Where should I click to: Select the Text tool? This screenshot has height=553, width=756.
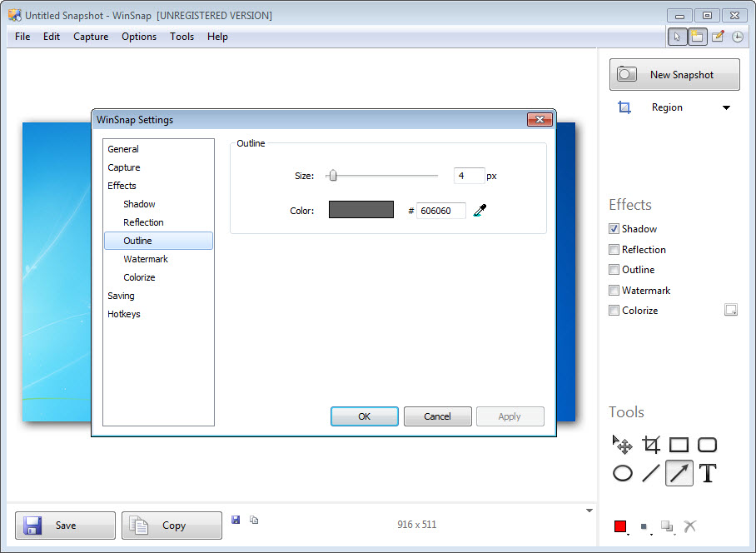click(x=708, y=473)
